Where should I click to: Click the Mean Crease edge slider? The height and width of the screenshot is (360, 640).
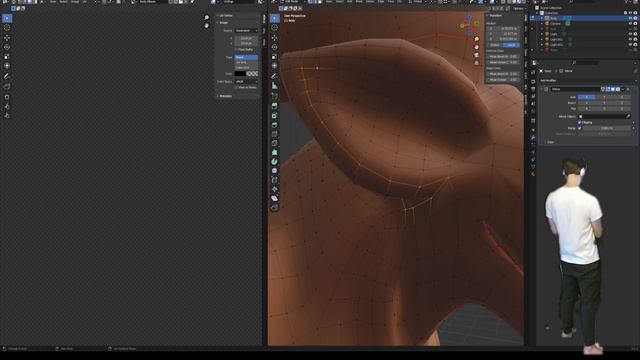coord(503,80)
